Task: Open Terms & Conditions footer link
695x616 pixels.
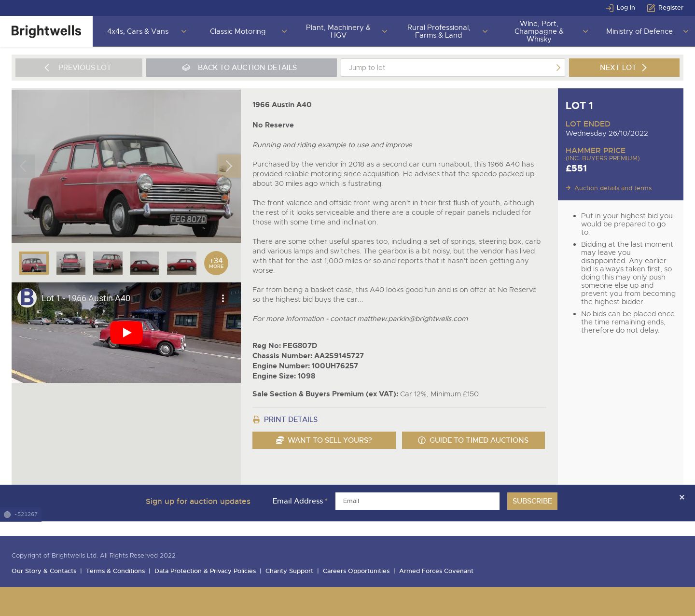Action: (x=115, y=571)
